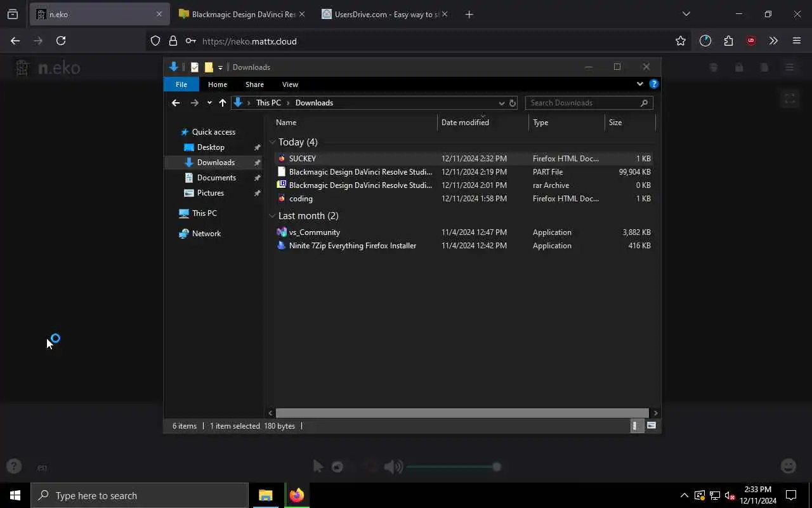The width and height of the screenshot is (812, 508).
Task: Select the coding HTML file
Action: pyautogui.click(x=464, y=199)
